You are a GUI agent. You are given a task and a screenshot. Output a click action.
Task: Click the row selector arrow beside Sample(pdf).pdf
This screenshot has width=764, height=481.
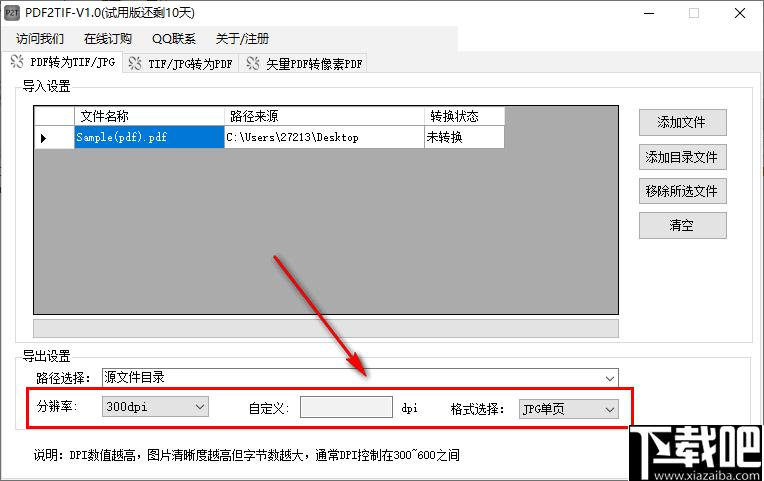43,138
